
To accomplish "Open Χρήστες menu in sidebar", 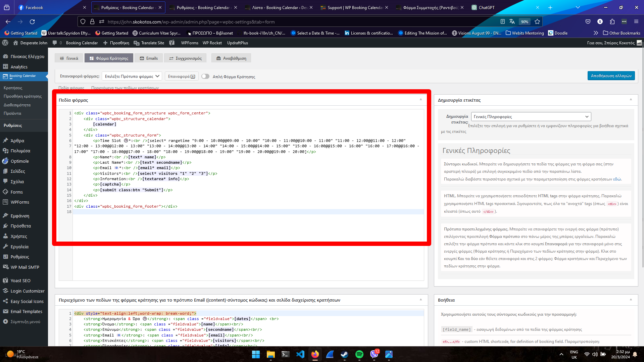I will (x=24, y=236).
